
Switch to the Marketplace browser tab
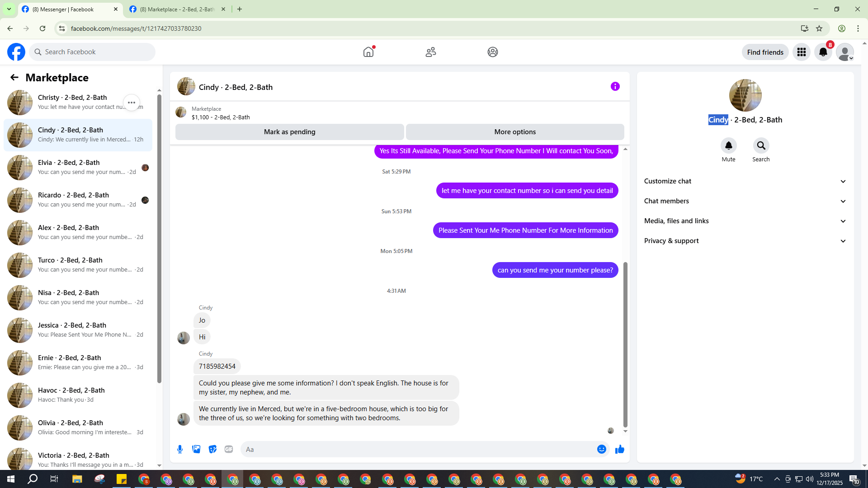[177, 9]
